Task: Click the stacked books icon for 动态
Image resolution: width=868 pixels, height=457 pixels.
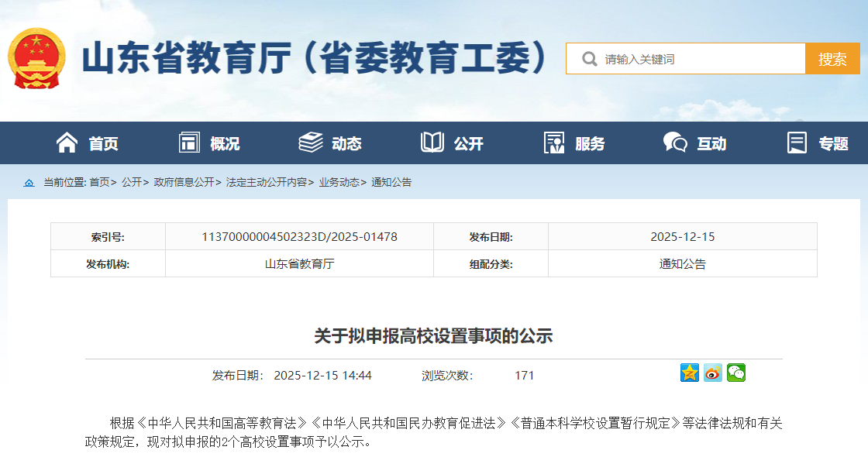Action: (x=311, y=143)
